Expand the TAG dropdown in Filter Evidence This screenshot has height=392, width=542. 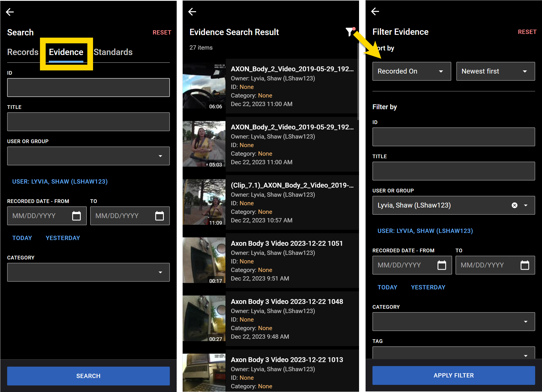pyautogui.click(x=526, y=355)
